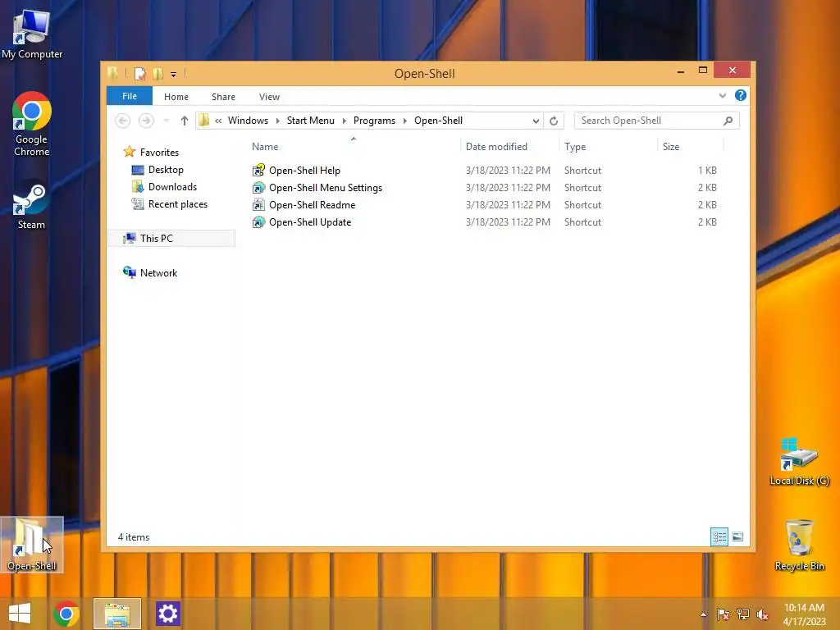
Task: Expand arrow after Start Menu breadcrumb
Action: tap(344, 121)
